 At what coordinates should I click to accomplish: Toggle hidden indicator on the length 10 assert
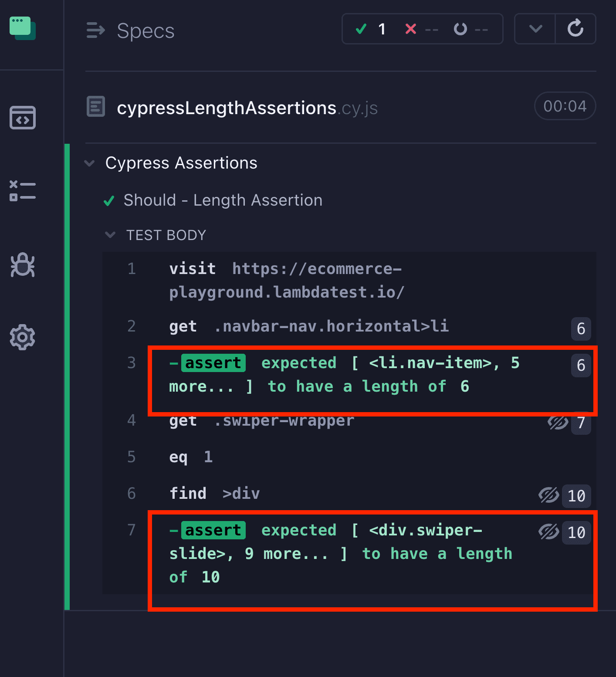(x=549, y=532)
